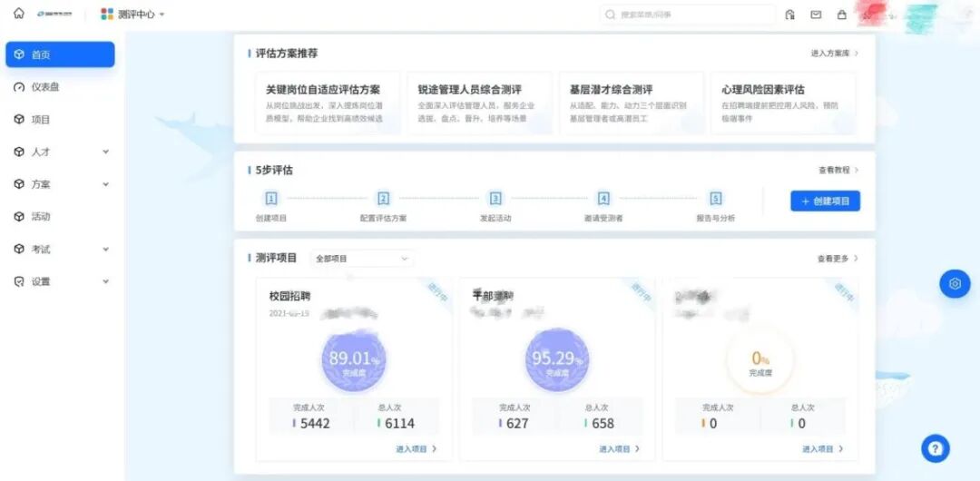Open the blue gear settings floating button
The width and height of the screenshot is (980, 481).
click(954, 283)
